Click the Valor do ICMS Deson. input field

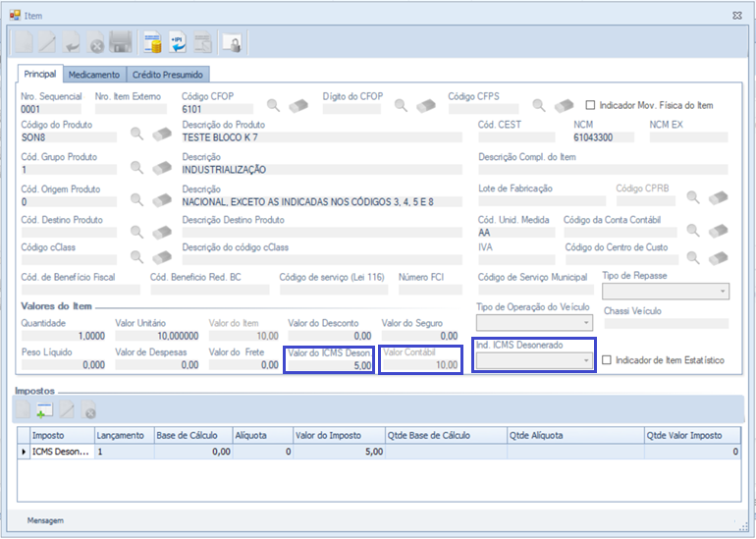[x=329, y=364]
